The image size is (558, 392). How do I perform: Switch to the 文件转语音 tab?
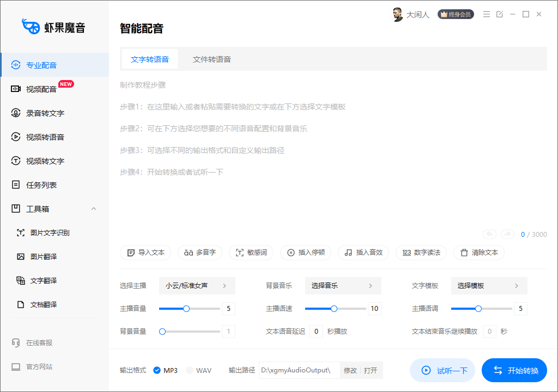(x=211, y=59)
